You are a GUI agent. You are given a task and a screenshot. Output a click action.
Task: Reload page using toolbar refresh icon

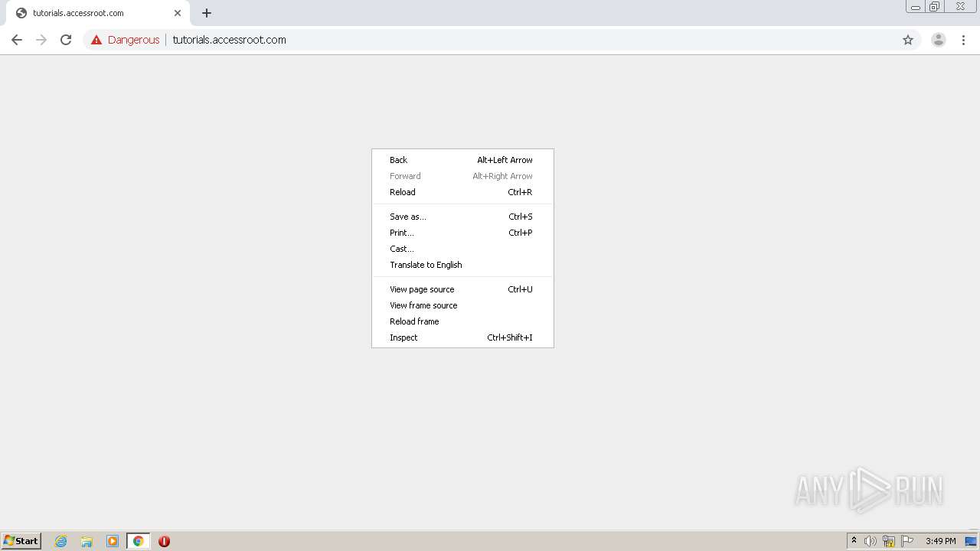[x=66, y=40]
